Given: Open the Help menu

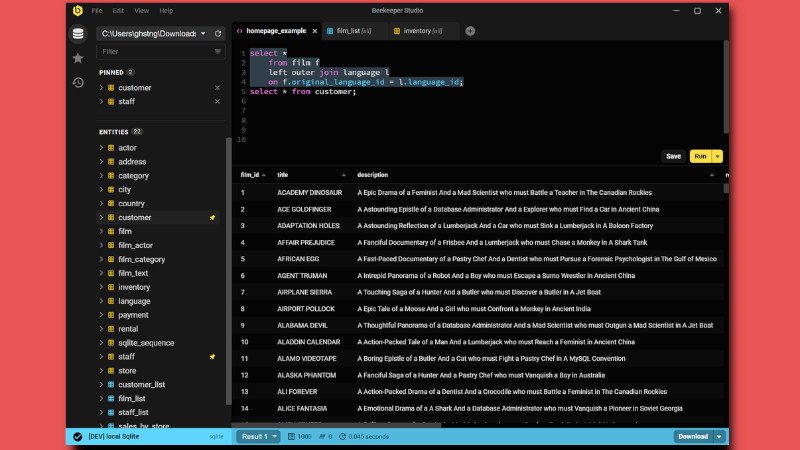Looking at the screenshot, I should click(166, 11).
